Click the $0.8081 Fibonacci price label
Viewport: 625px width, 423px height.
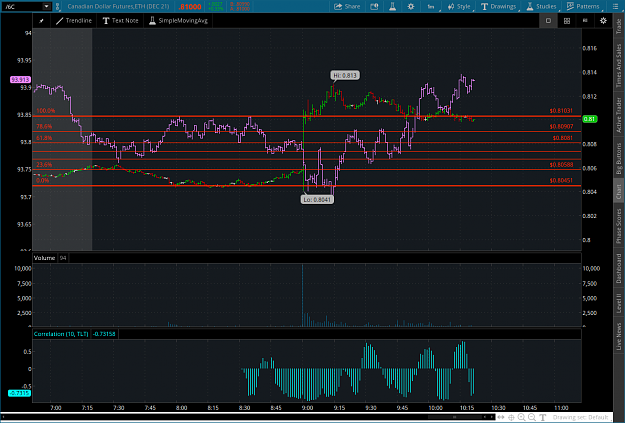[x=562, y=138]
